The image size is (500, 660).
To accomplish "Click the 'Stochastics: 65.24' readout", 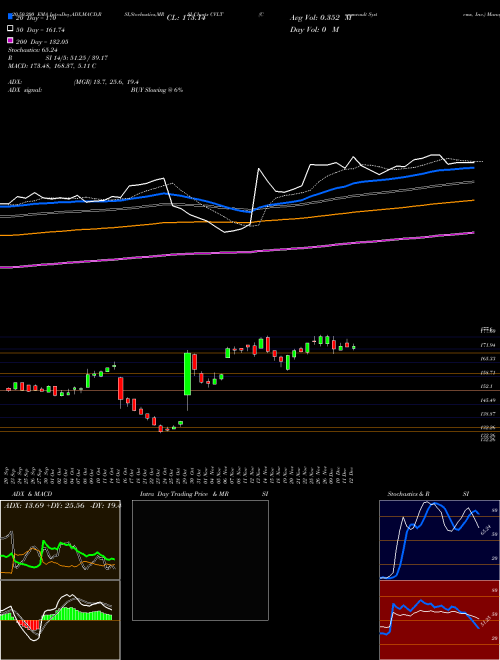I will click(32, 50).
